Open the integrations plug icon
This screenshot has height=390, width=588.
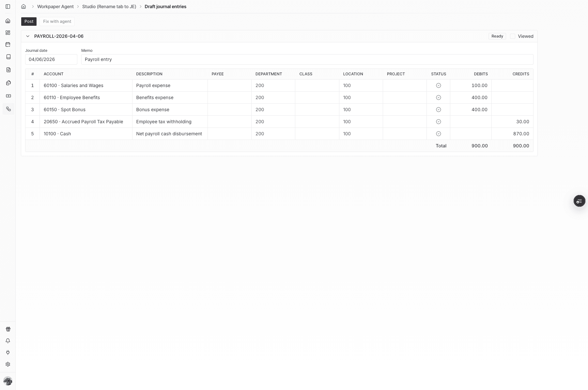click(x=8, y=352)
